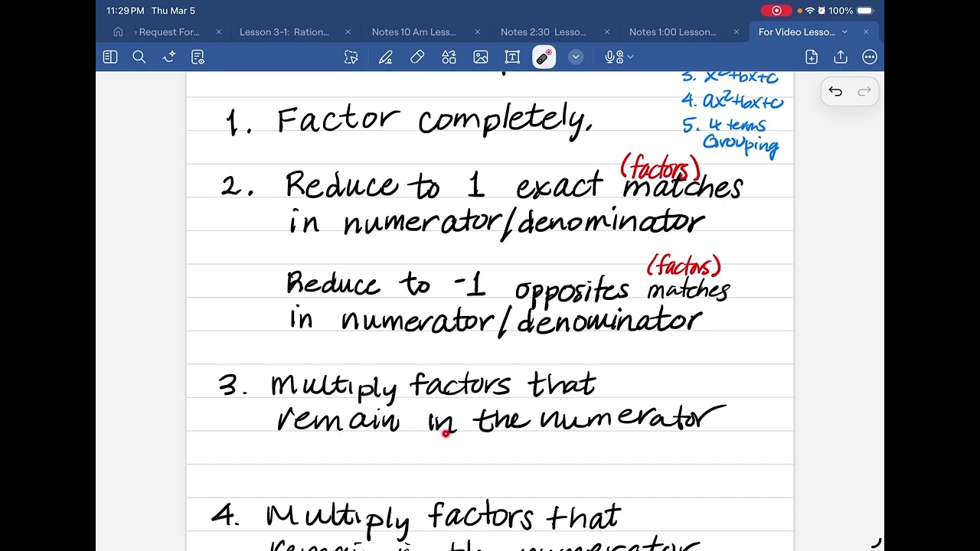
Task: Open the share export icon
Action: tap(841, 57)
